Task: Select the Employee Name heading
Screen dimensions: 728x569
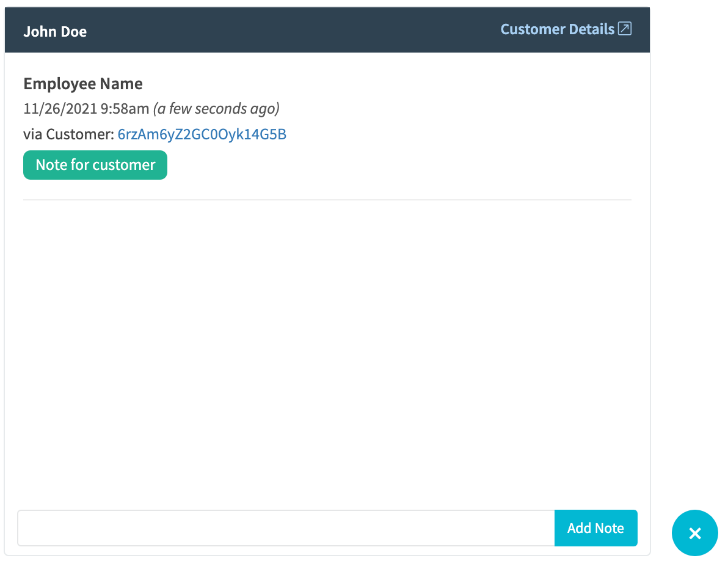Action: point(83,84)
